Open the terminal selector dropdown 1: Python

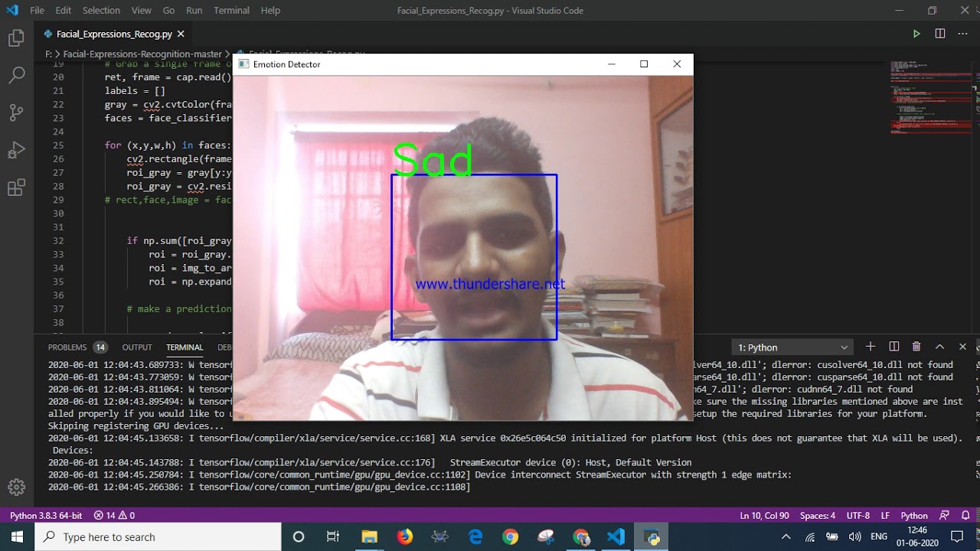tap(792, 347)
